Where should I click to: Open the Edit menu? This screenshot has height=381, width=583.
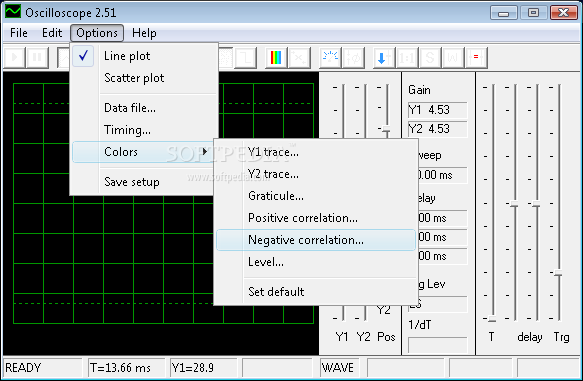tap(52, 33)
